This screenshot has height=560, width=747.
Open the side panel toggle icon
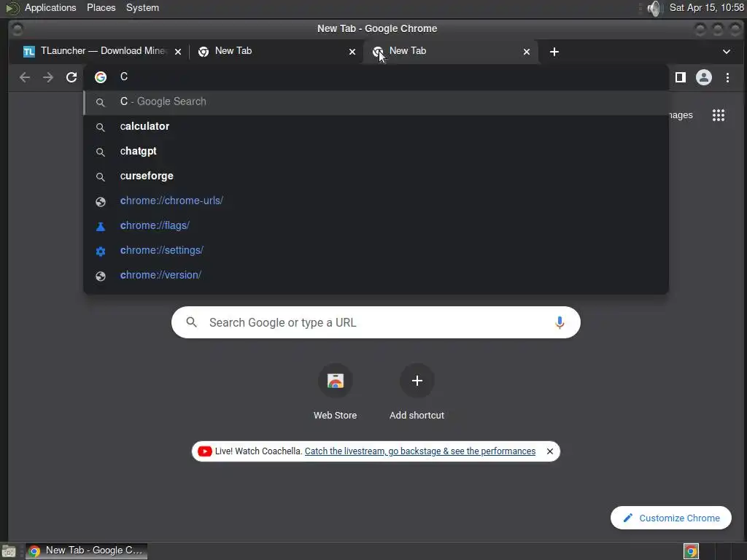[x=681, y=77]
